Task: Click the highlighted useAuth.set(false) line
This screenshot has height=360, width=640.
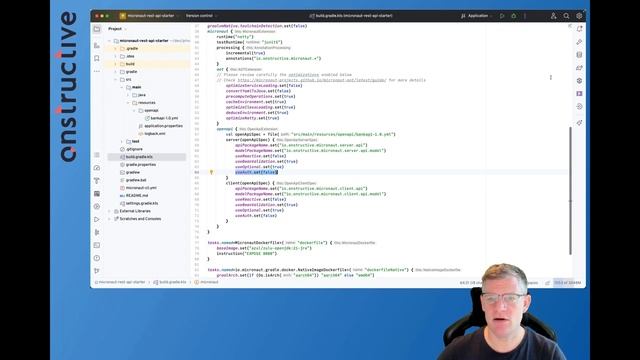Action: [x=256, y=172]
